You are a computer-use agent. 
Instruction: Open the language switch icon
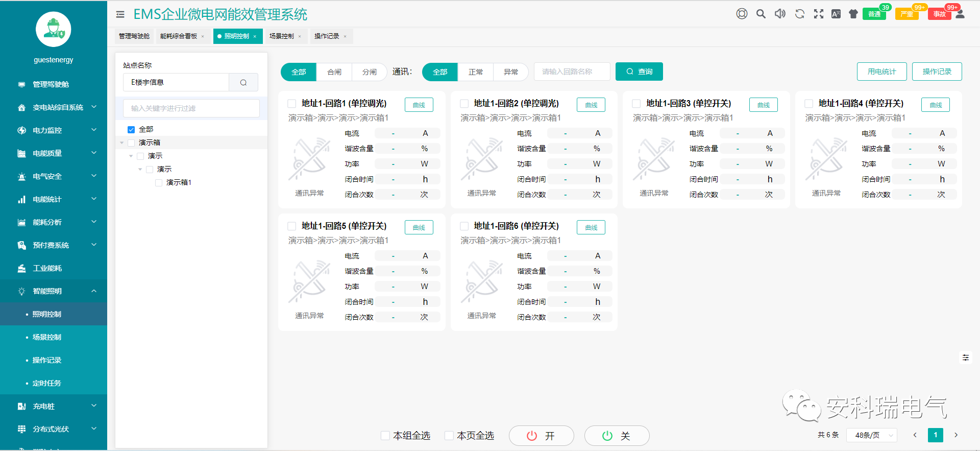[836, 14]
